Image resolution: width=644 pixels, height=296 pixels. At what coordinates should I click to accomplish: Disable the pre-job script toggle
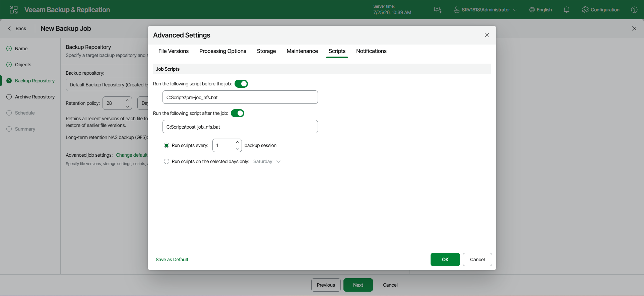(241, 84)
